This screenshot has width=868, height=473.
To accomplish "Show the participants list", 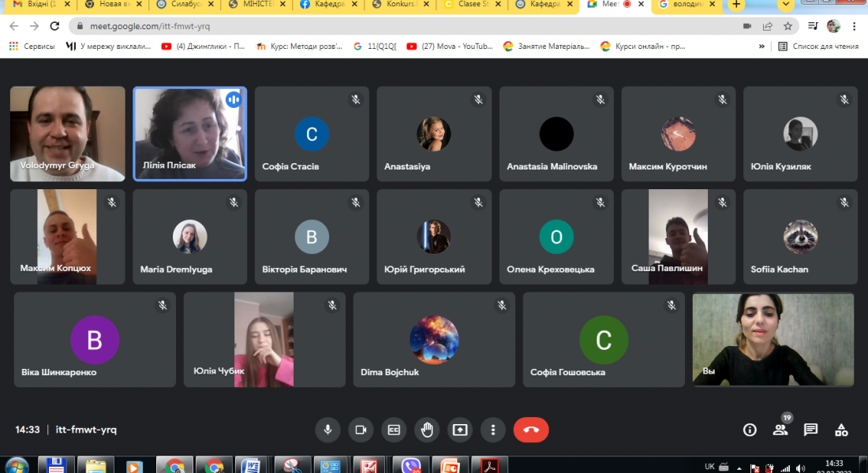I will (x=780, y=430).
